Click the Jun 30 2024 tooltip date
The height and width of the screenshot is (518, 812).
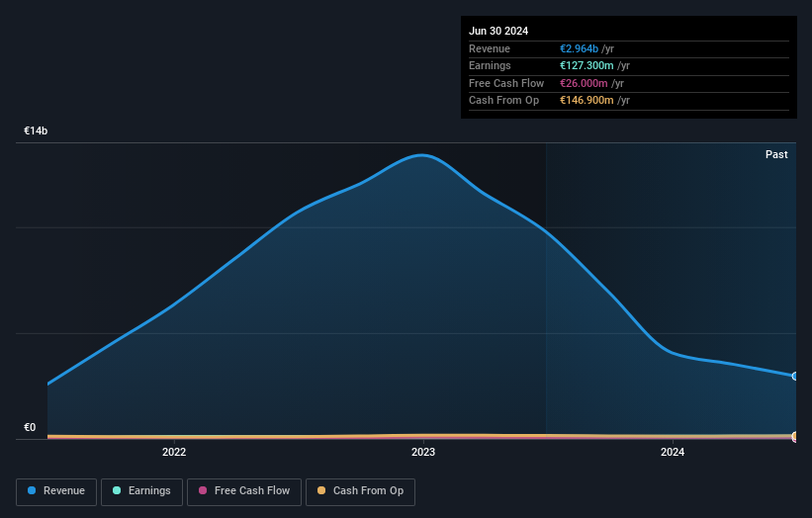[498, 31]
